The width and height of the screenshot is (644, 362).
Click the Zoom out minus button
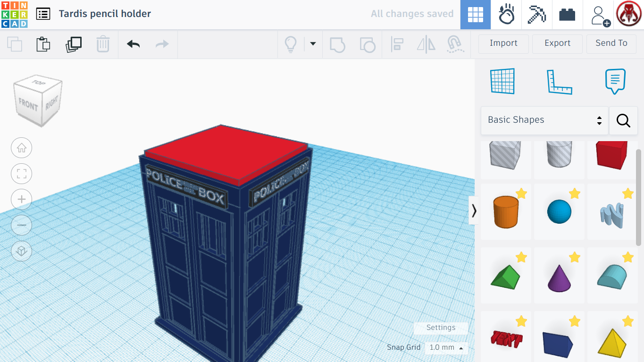(x=21, y=225)
